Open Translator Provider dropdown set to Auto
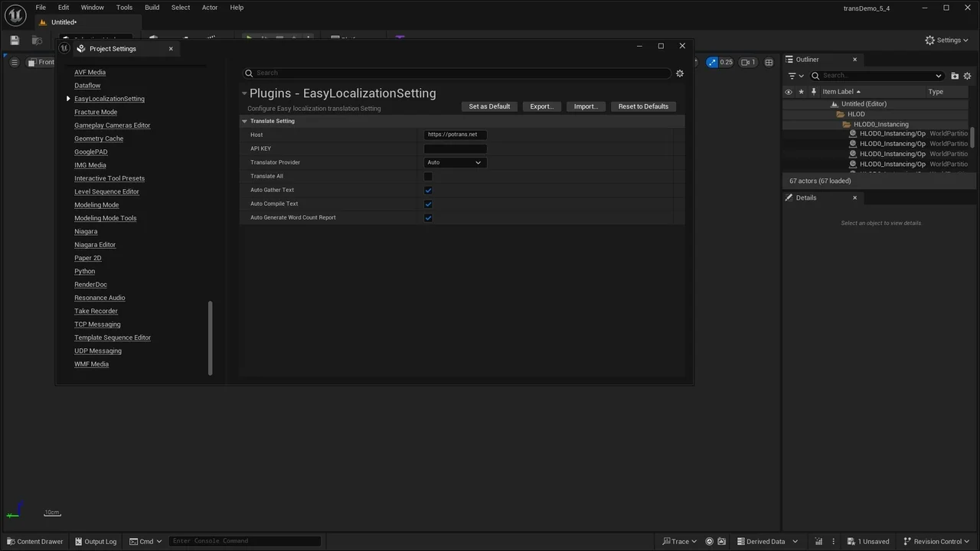980x551 pixels. [x=455, y=163]
